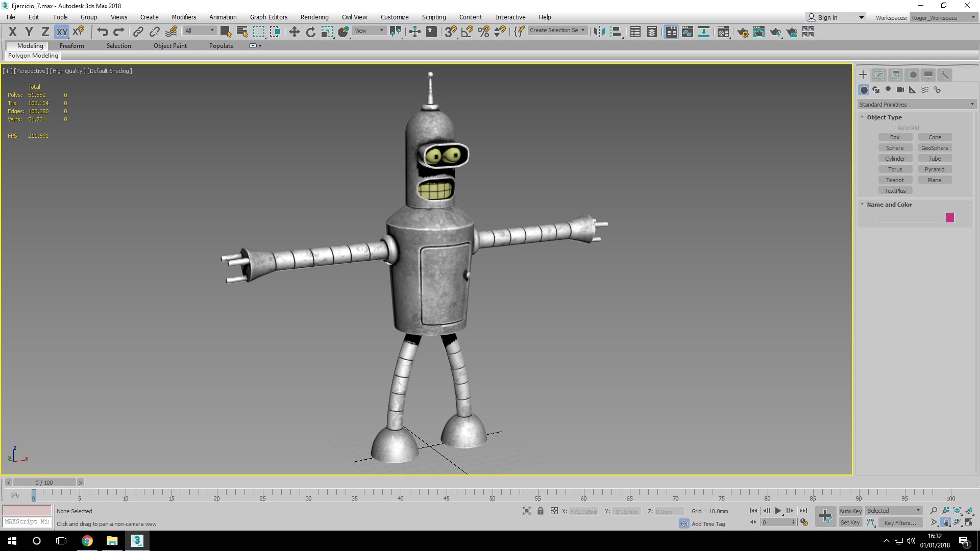Screen dimensions: 980x551
Task: Open the Select by Name list
Action: tap(242, 32)
